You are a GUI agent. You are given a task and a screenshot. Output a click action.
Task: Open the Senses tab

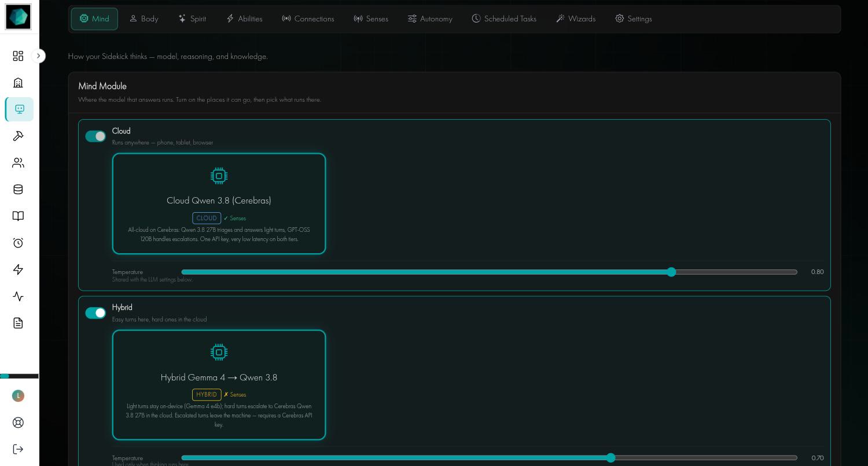[371, 19]
